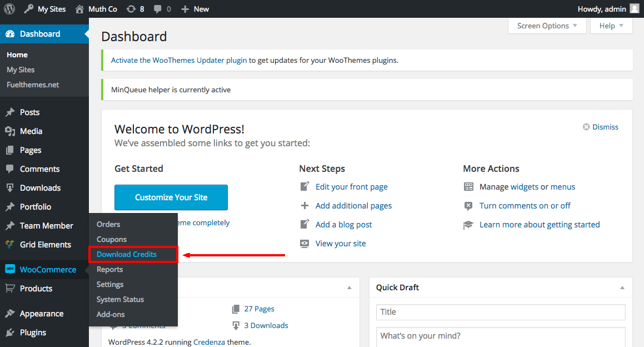Click the widgets link

tap(525, 187)
